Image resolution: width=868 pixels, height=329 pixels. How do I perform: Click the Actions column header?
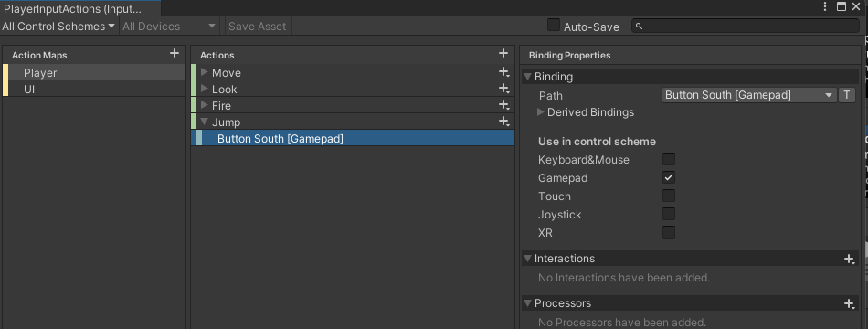pos(217,56)
